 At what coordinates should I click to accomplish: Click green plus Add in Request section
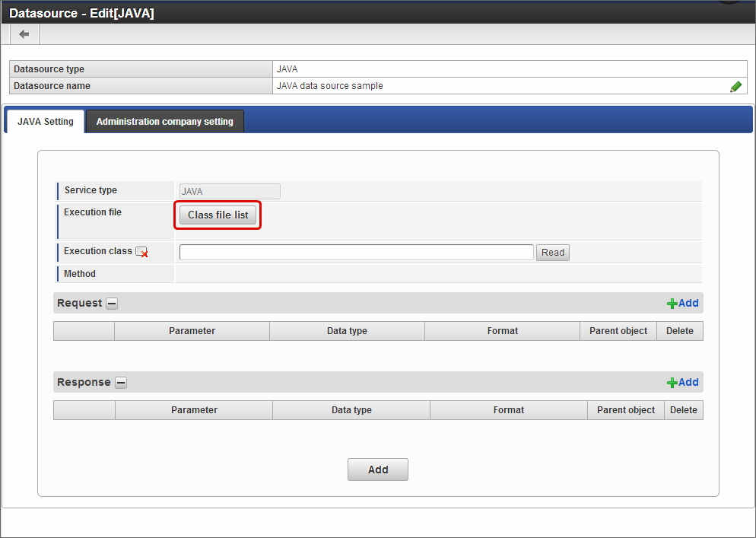682,303
